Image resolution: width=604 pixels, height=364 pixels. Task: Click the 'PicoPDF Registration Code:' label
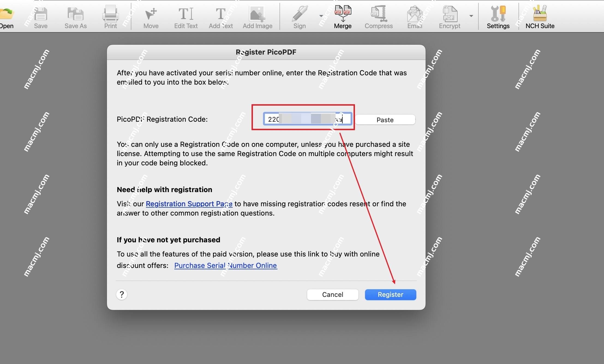[162, 119]
